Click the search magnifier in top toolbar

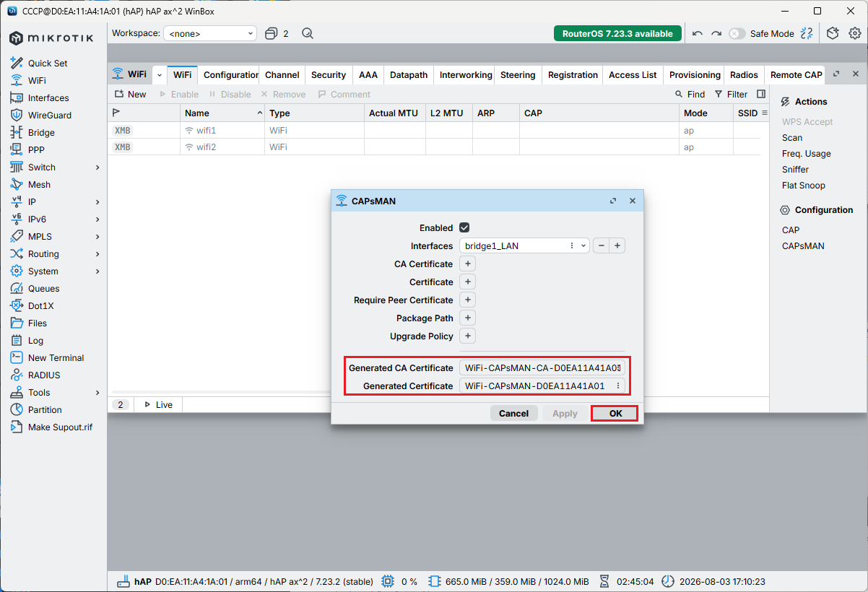tap(308, 33)
